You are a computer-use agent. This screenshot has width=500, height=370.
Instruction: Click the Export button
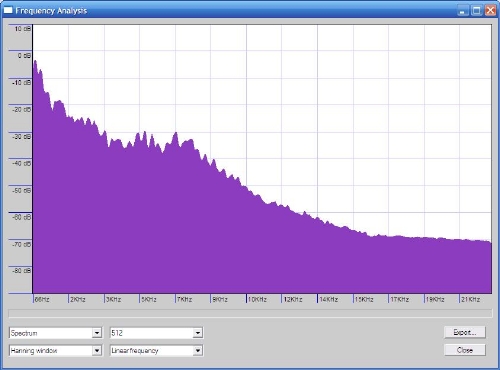pyautogui.click(x=465, y=332)
